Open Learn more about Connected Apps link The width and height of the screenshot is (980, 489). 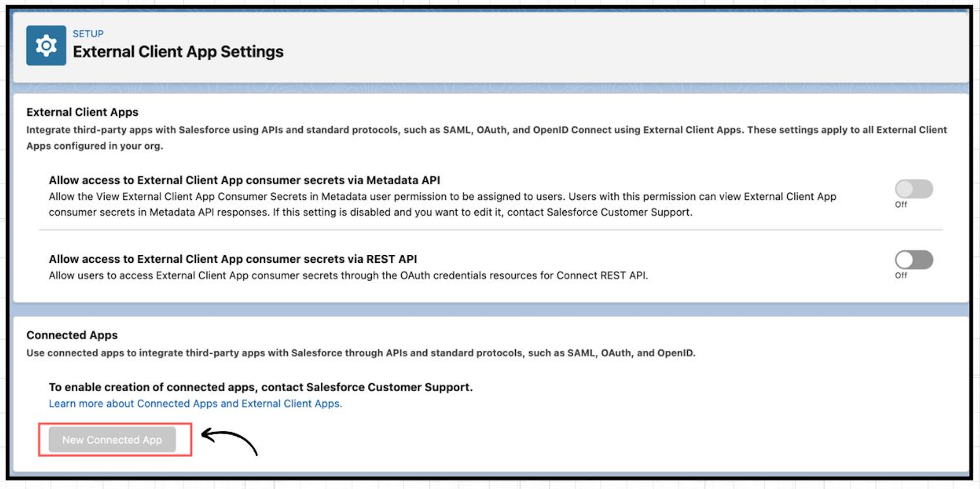coord(195,404)
